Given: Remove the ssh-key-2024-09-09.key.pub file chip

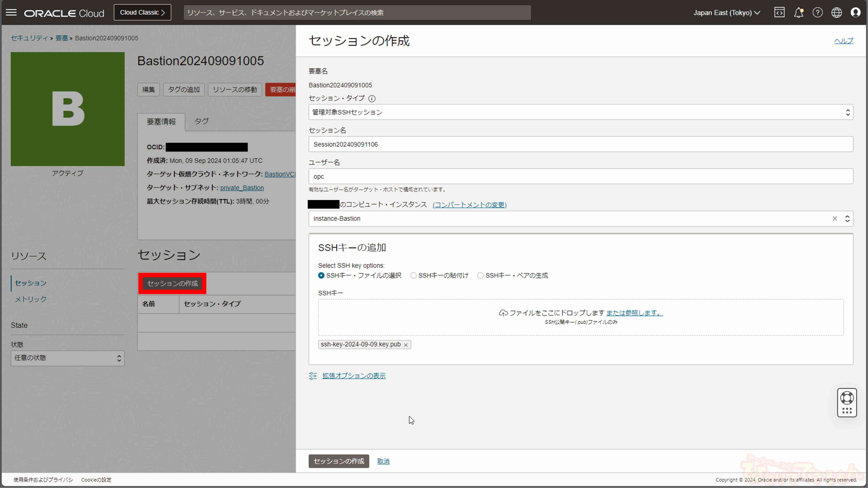Looking at the screenshot, I should pos(406,345).
